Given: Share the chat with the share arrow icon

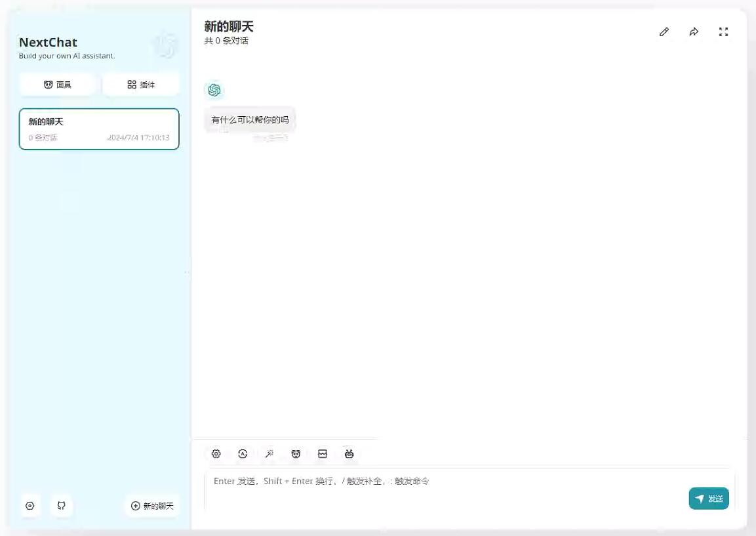Looking at the screenshot, I should click(x=694, y=31).
